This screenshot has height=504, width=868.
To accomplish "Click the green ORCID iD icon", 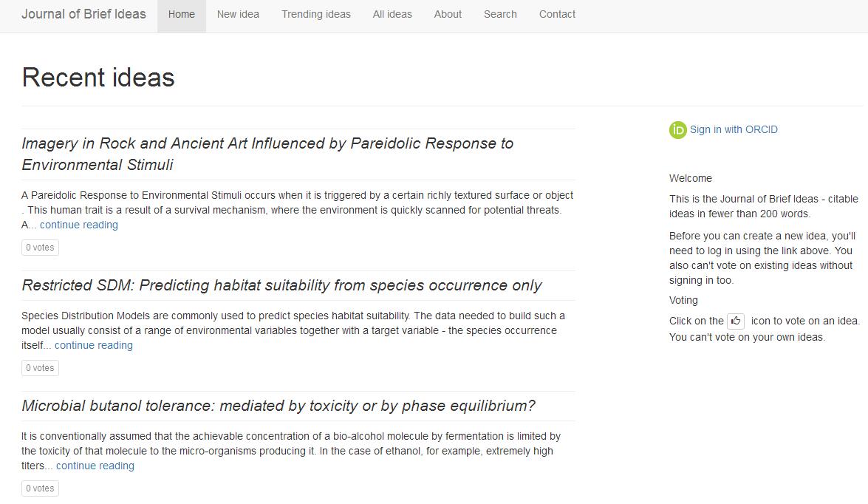I will pos(677,130).
